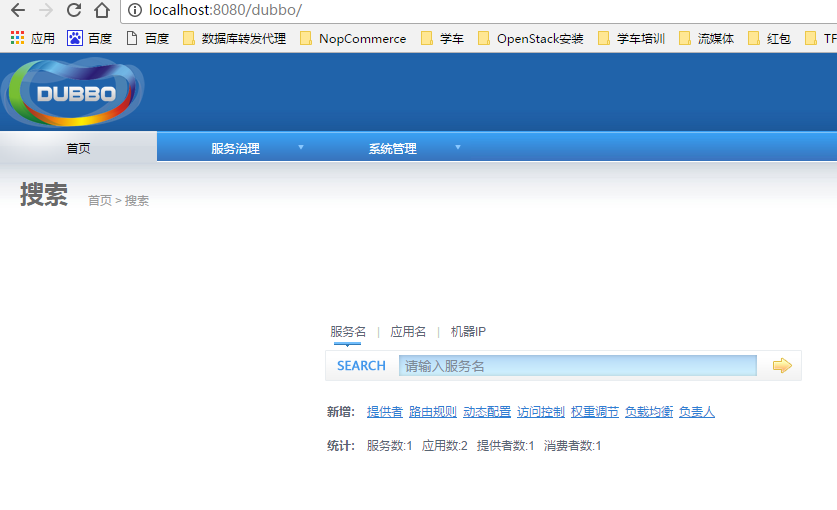Open the 百度 bookmark with paw icon
Viewport: 837px width, 510px height.
[x=89, y=38]
